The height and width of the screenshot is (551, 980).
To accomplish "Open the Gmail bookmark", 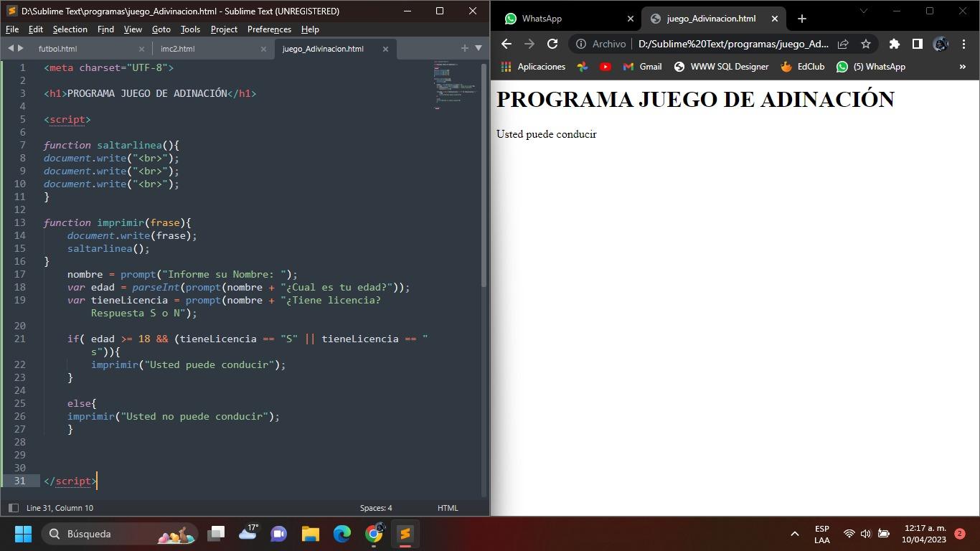I will (642, 67).
